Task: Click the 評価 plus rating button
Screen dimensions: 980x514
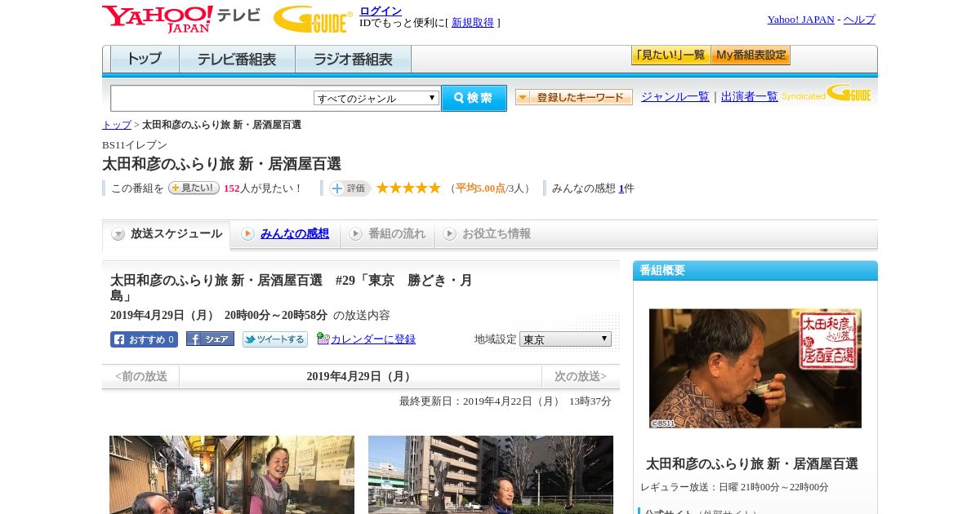Action: tap(350, 188)
